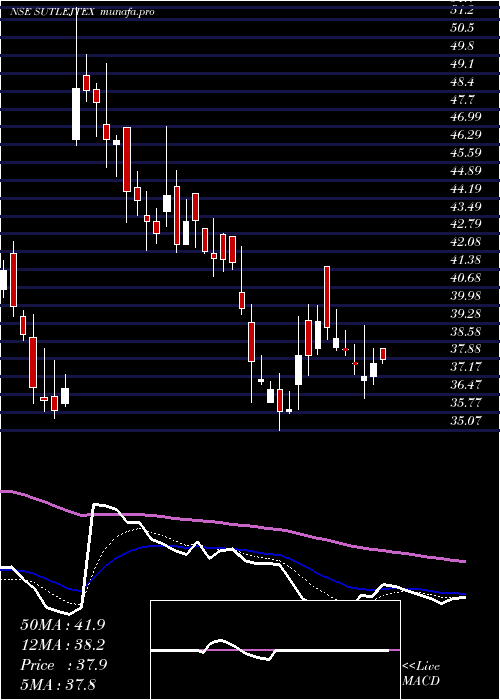Select the 42.79 price axis label

coord(466,224)
